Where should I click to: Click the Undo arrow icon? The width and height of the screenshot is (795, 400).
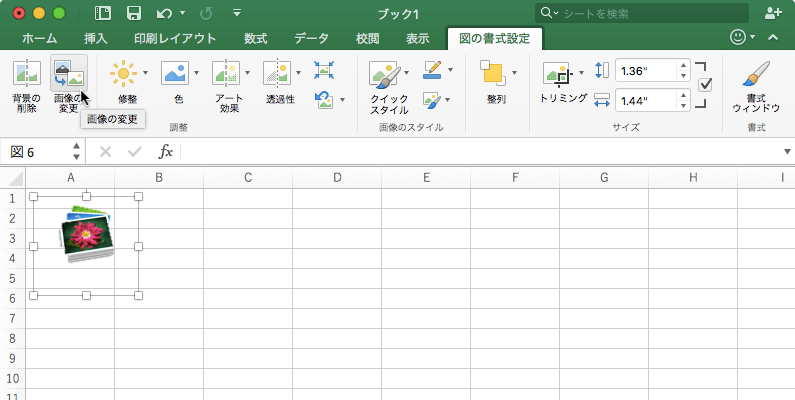click(164, 14)
